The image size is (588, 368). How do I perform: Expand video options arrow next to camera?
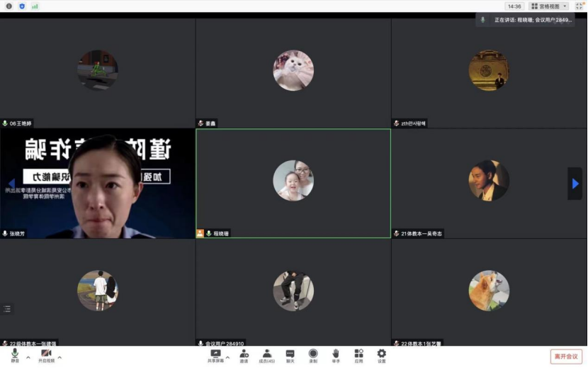tap(60, 357)
